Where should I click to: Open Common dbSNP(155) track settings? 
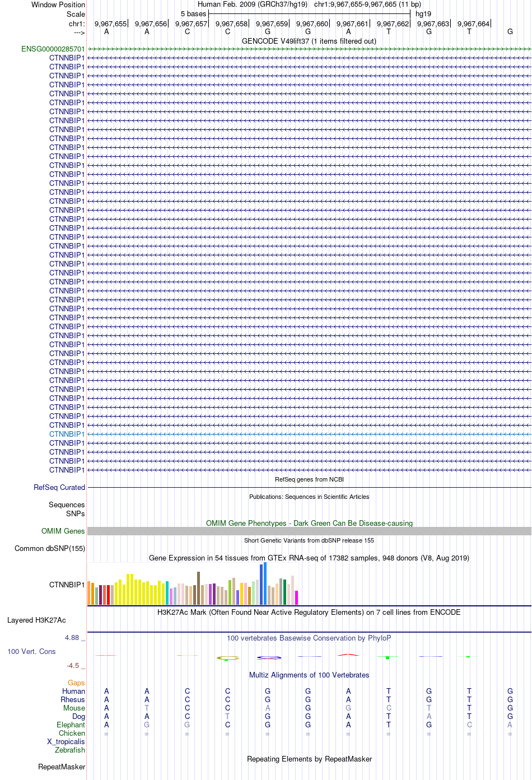tap(50, 548)
